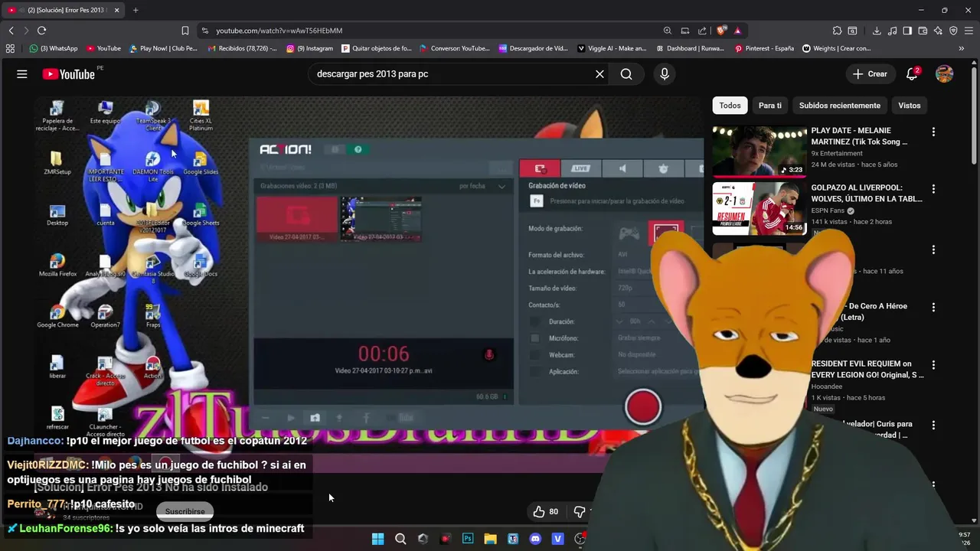Open Windows taskbar search

coord(400,539)
